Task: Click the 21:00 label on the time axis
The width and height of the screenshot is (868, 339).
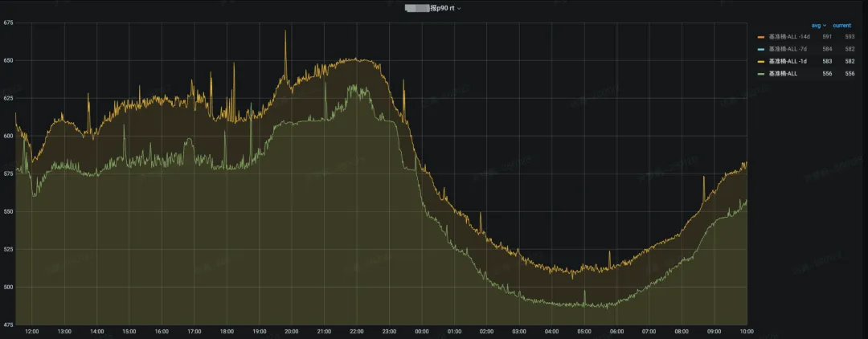Action: pos(325,332)
